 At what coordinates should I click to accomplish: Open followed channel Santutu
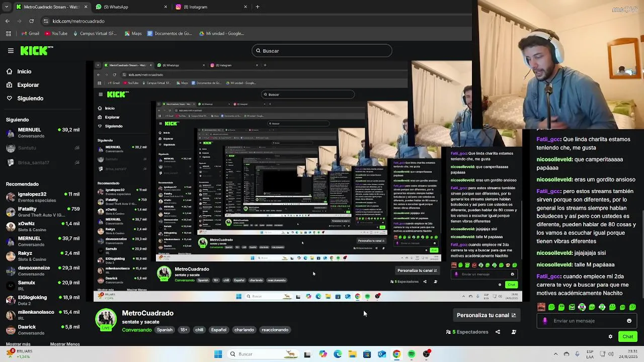[43, 148]
